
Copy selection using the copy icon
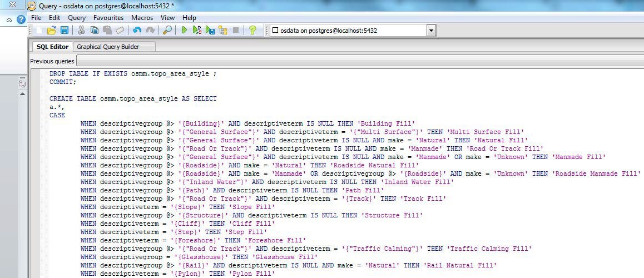tap(95, 30)
